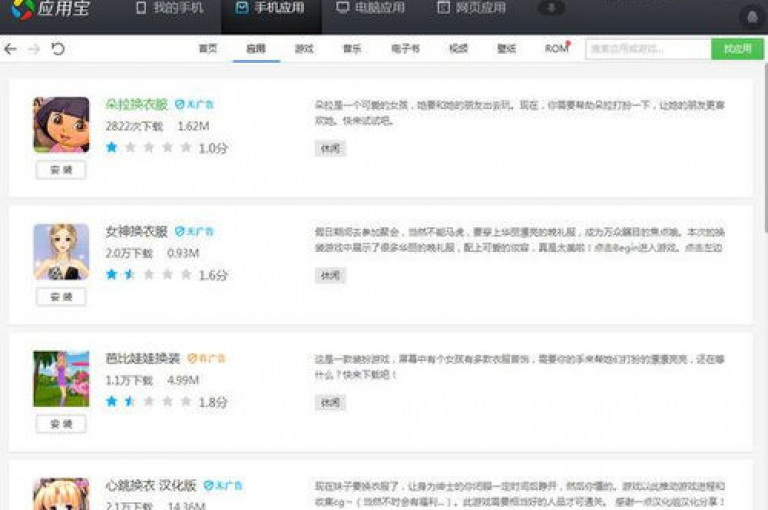Click the 无广告 badge for 心跳换衣 汉化版

point(223,486)
